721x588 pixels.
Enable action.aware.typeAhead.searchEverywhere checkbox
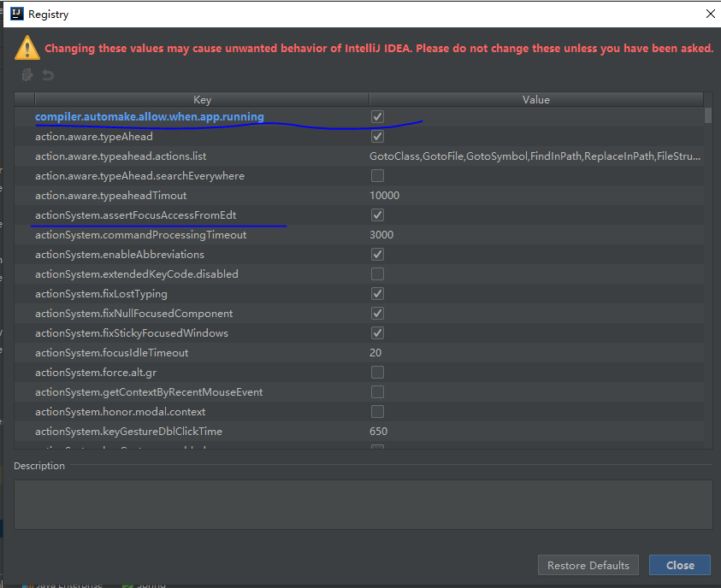point(377,175)
